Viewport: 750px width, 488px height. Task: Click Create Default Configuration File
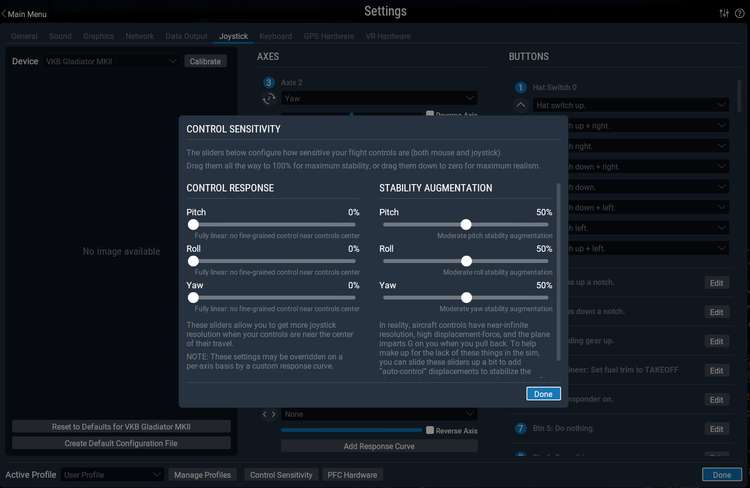(x=121, y=443)
